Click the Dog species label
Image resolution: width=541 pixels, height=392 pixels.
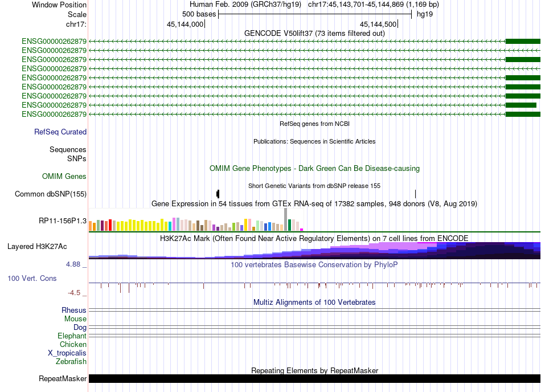[80, 327]
